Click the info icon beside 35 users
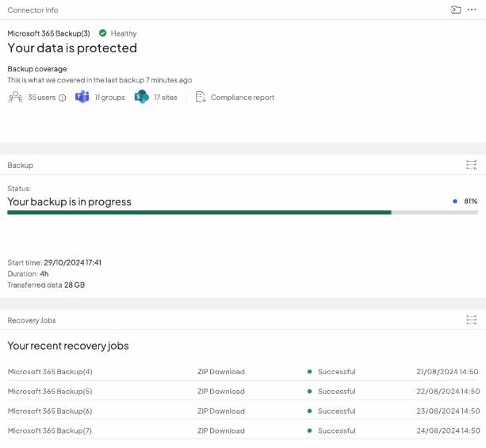The image size is (486, 448). click(63, 98)
